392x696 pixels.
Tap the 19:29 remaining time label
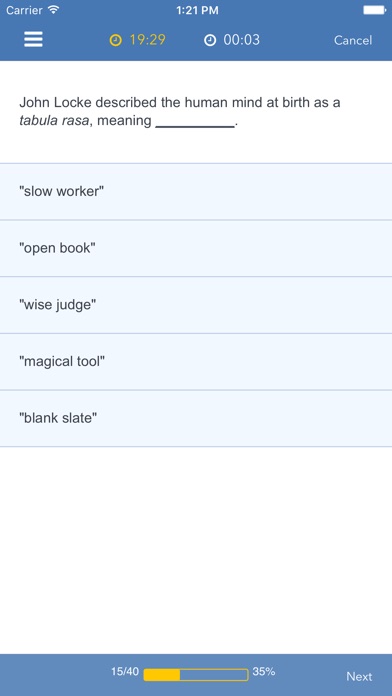point(147,40)
